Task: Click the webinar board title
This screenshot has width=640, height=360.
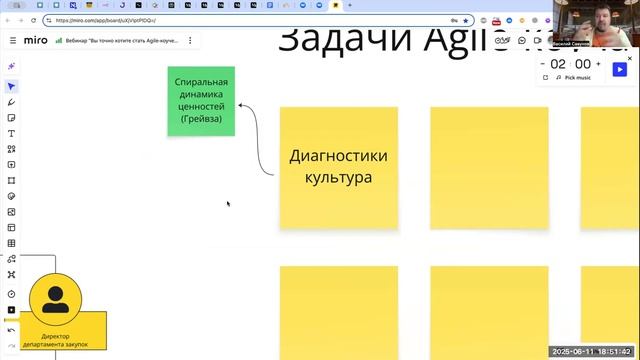Action: (122, 40)
